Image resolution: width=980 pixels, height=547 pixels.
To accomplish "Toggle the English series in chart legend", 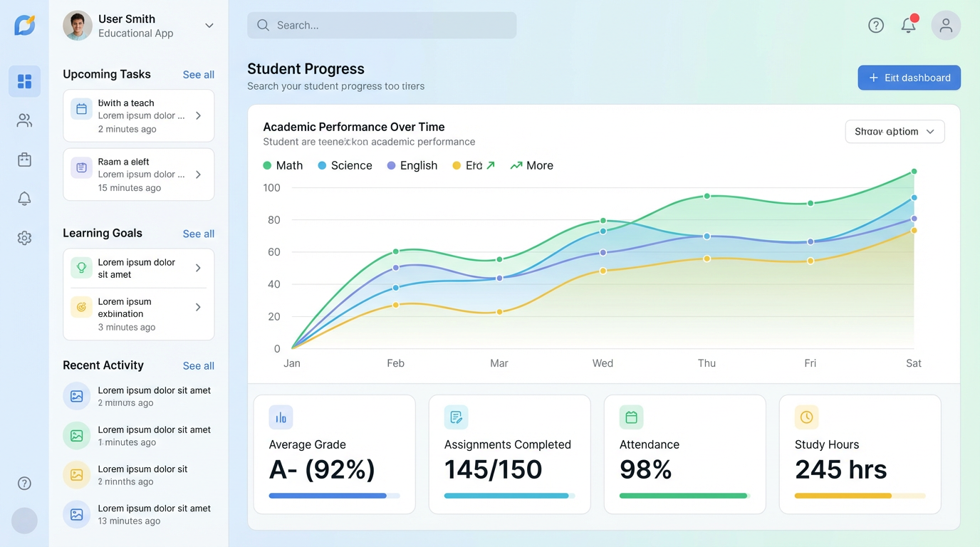I will click(x=412, y=165).
